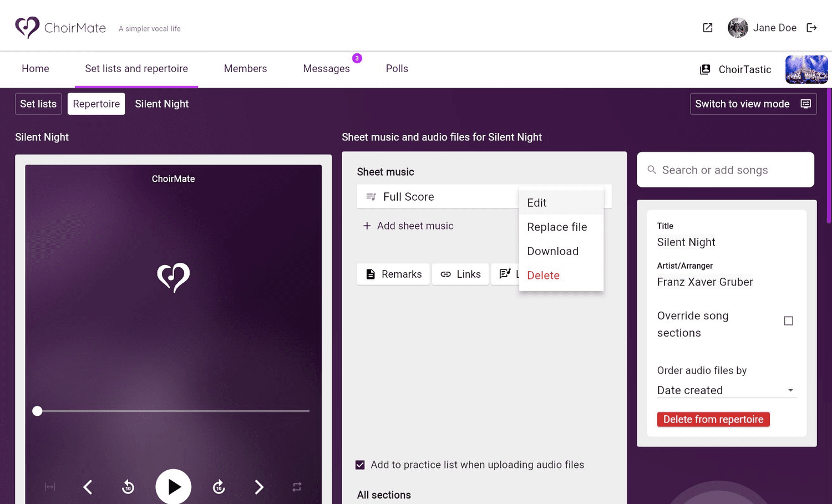Go to next track in player

pos(259,487)
